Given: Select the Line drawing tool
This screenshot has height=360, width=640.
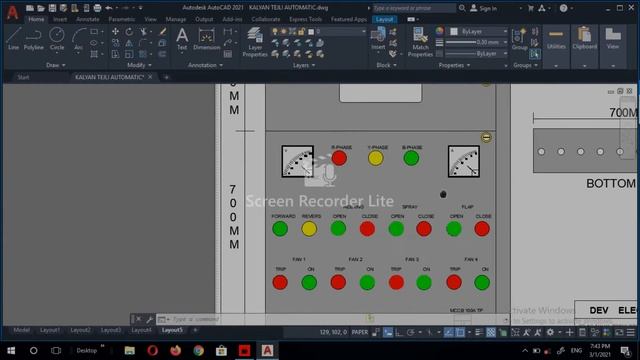Looking at the screenshot, I should click(13, 39).
